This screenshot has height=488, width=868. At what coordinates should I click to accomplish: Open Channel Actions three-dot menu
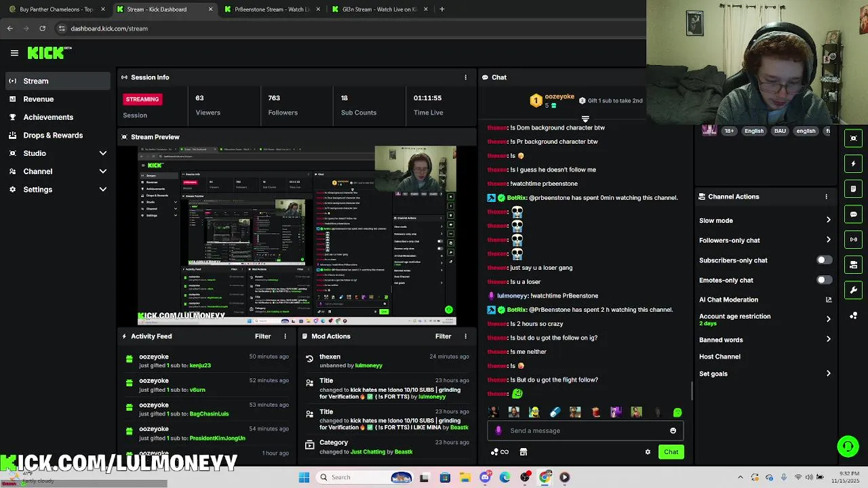click(x=826, y=197)
